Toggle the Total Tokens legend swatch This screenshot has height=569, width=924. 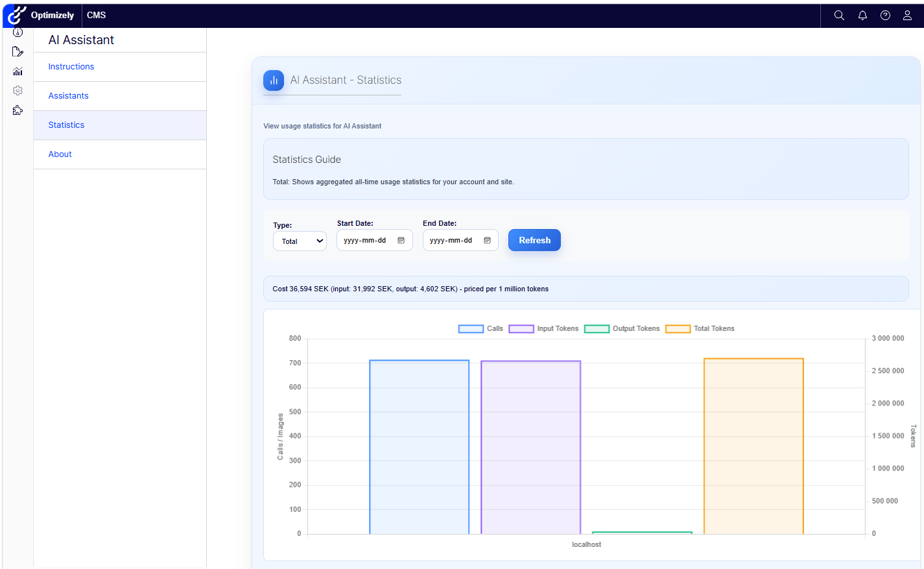coord(678,329)
